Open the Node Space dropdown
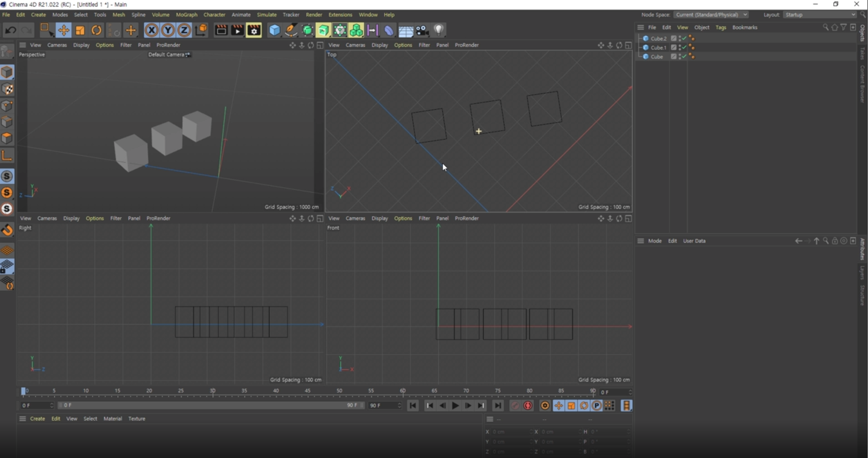Image resolution: width=868 pixels, height=458 pixels. 711,15
